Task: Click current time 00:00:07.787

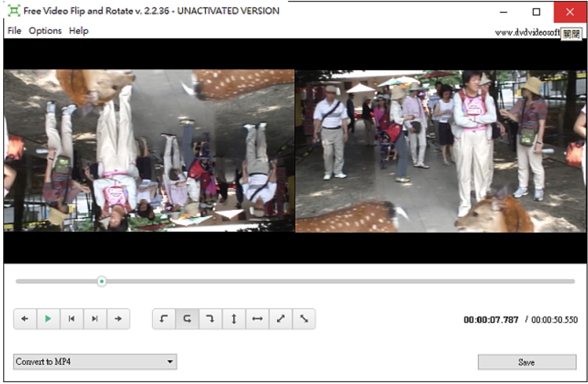Action: 491,320
